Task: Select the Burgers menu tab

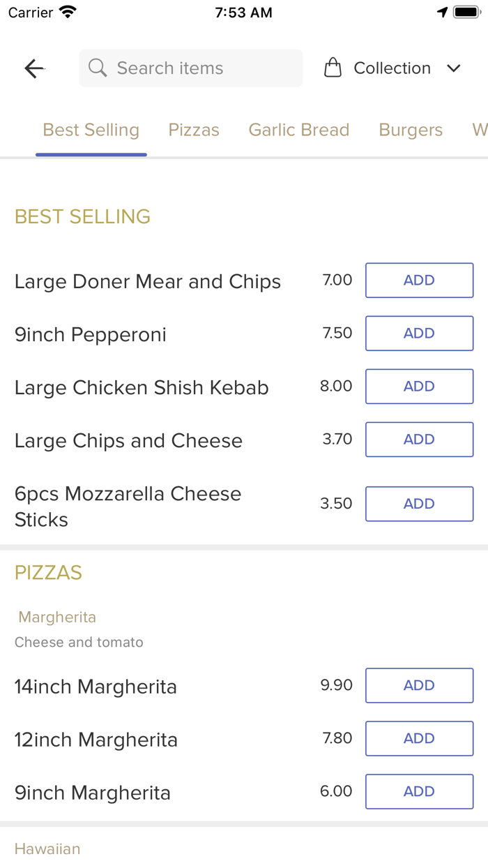Action: [x=411, y=130]
